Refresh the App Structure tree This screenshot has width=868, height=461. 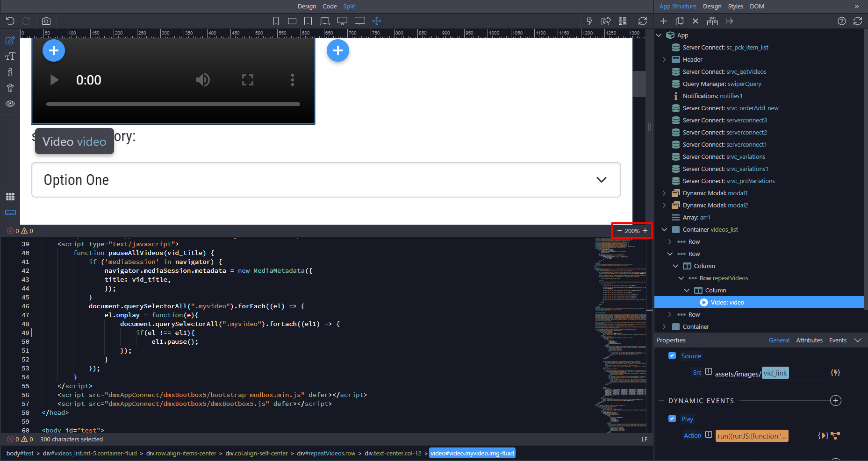858,21
